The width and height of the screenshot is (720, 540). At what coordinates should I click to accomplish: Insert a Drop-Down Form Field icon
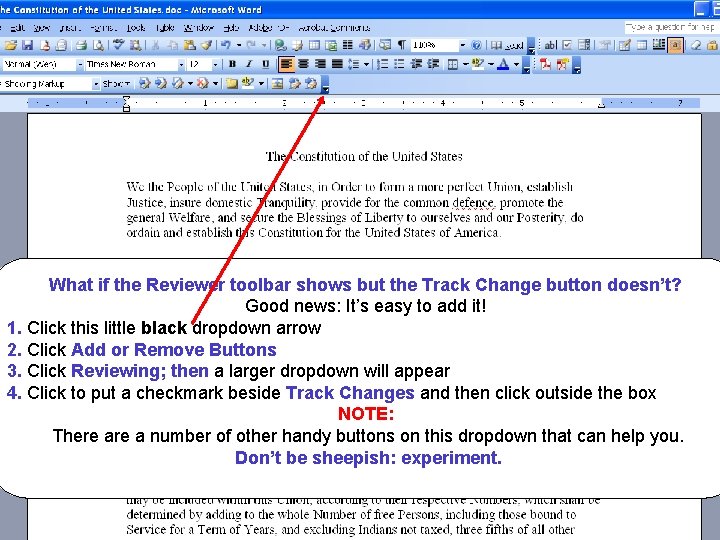584,45
